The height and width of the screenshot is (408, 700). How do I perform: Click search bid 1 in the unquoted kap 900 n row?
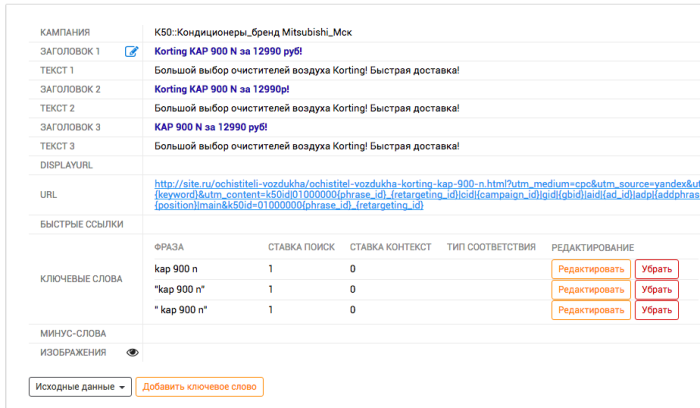coord(271,269)
